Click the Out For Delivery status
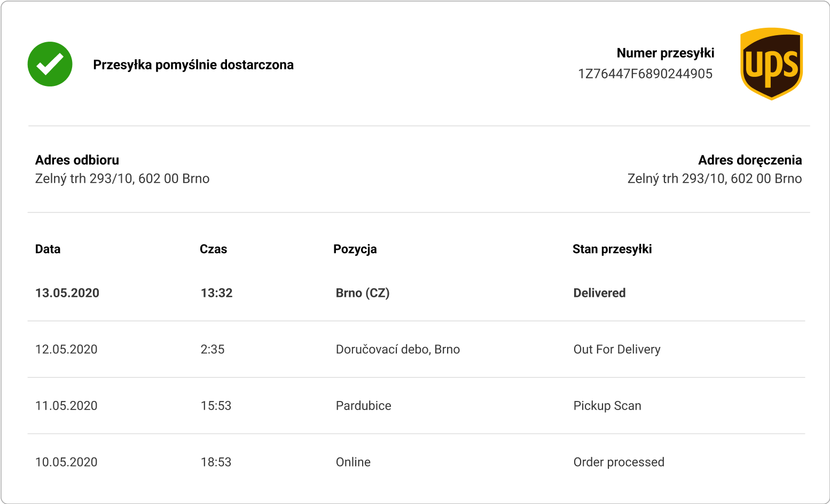 tap(617, 349)
